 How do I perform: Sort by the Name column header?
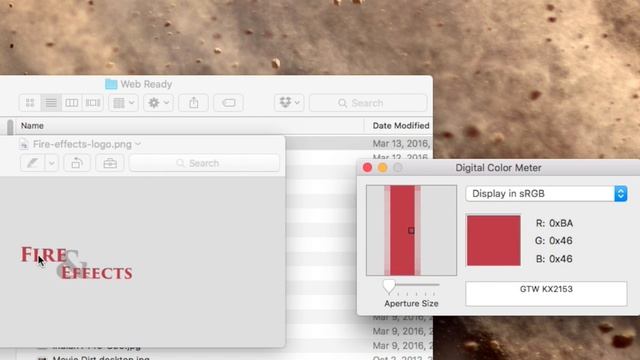pyautogui.click(x=32, y=126)
